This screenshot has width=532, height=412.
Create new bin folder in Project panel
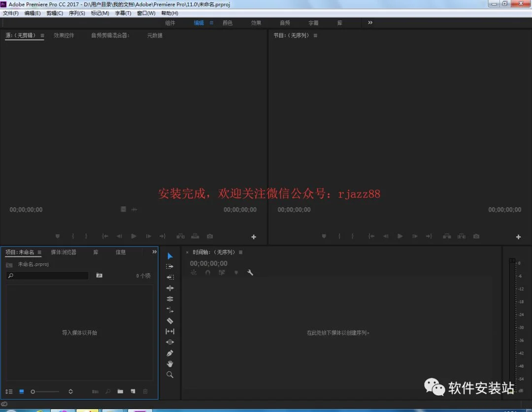[120, 391]
